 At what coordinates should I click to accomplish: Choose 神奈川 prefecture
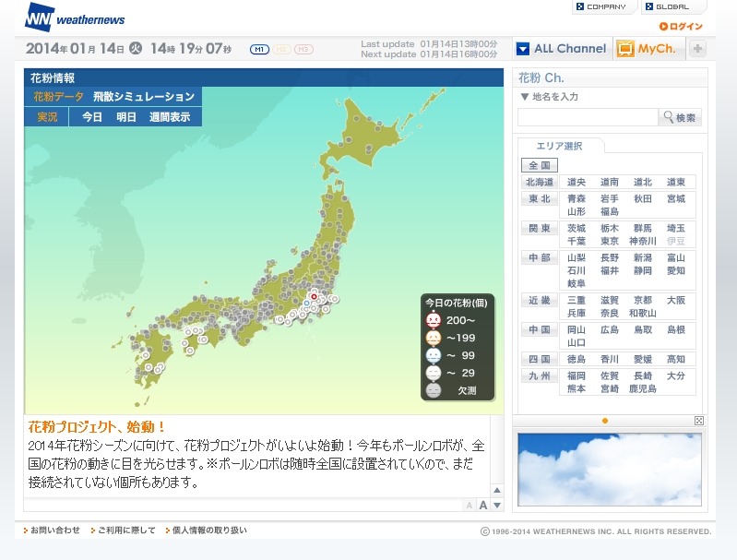643,241
